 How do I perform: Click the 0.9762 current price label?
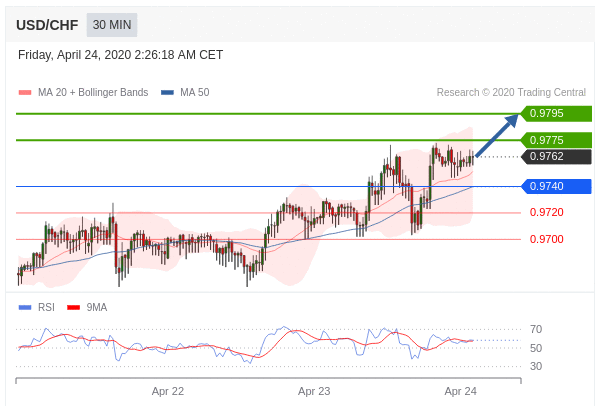(556, 156)
